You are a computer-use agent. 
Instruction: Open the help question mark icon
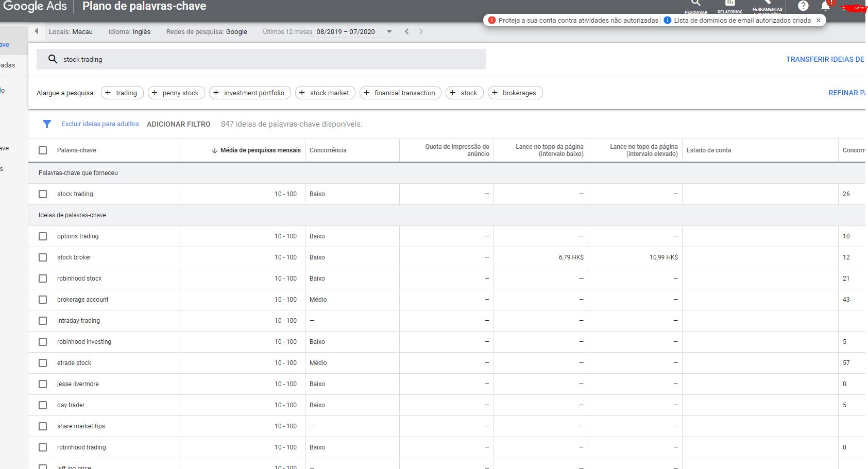click(x=802, y=6)
